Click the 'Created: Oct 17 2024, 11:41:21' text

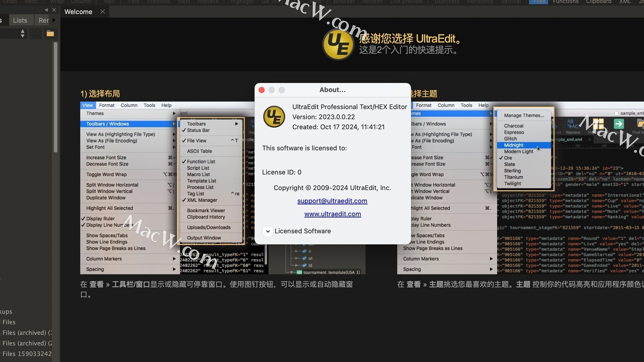coord(338,127)
